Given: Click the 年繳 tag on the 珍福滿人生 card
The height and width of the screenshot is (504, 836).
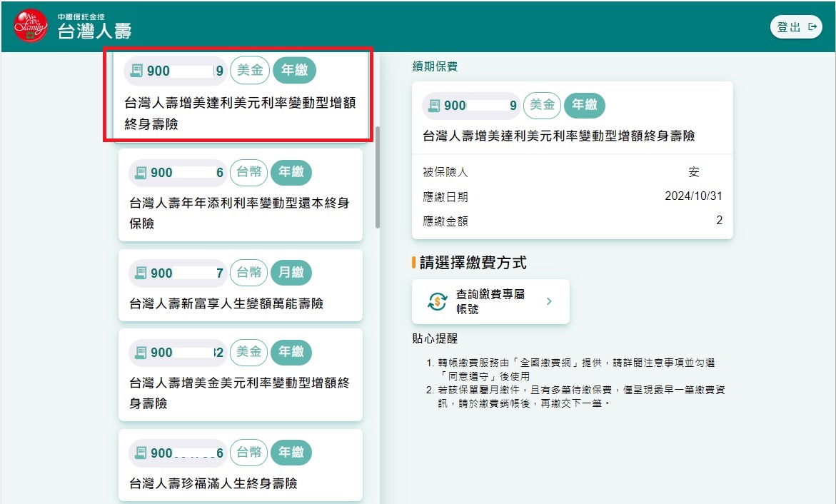Looking at the screenshot, I should tap(291, 453).
